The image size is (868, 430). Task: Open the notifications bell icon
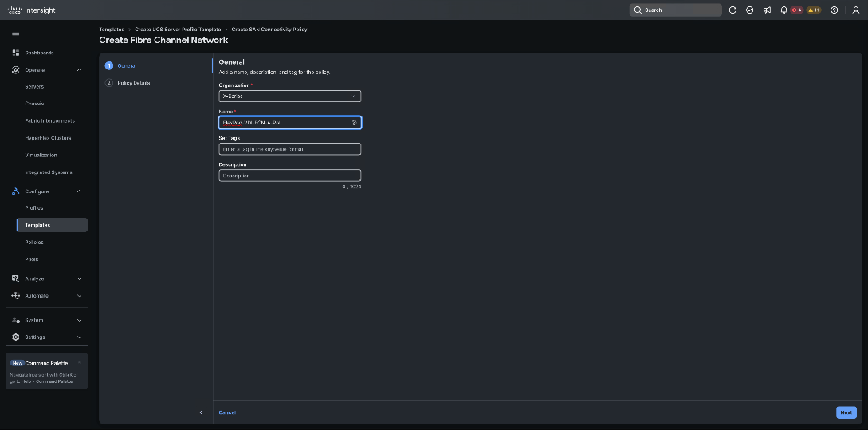pyautogui.click(x=784, y=10)
